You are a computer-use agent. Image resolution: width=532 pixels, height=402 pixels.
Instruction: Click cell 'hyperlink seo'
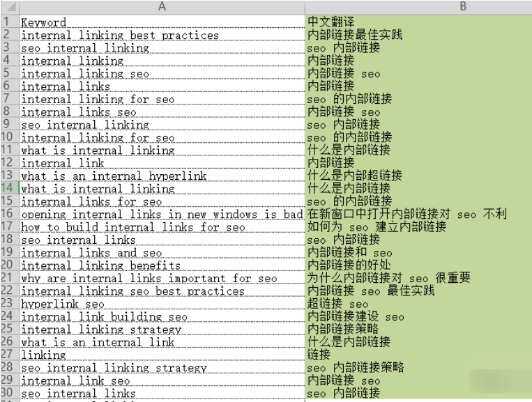[162, 303]
